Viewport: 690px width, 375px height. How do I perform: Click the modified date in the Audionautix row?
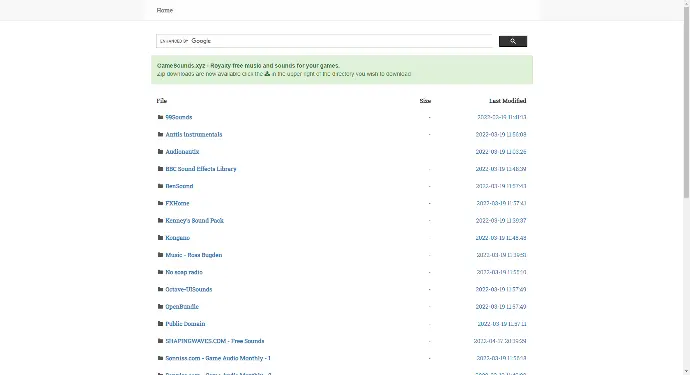pyautogui.click(x=501, y=151)
